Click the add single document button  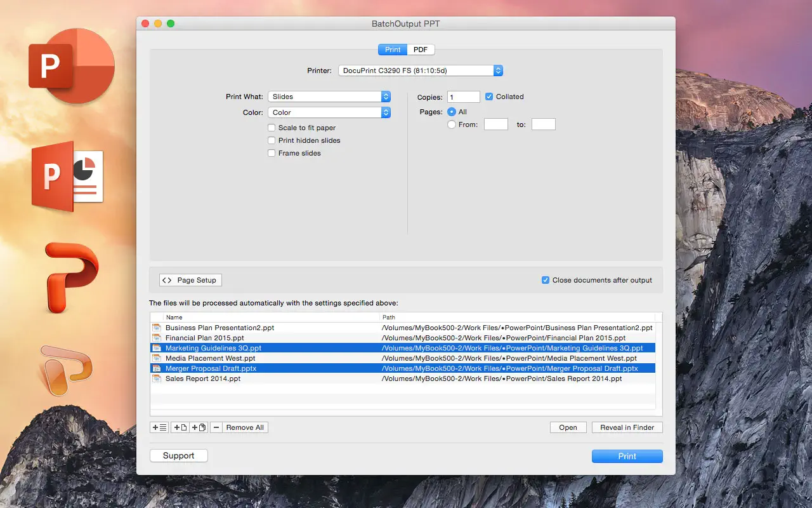(x=180, y=427)
